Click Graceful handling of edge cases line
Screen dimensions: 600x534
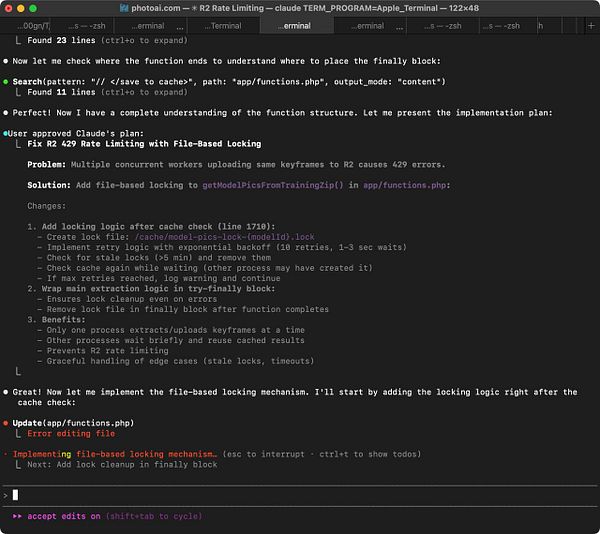click(x=176, y=361)
